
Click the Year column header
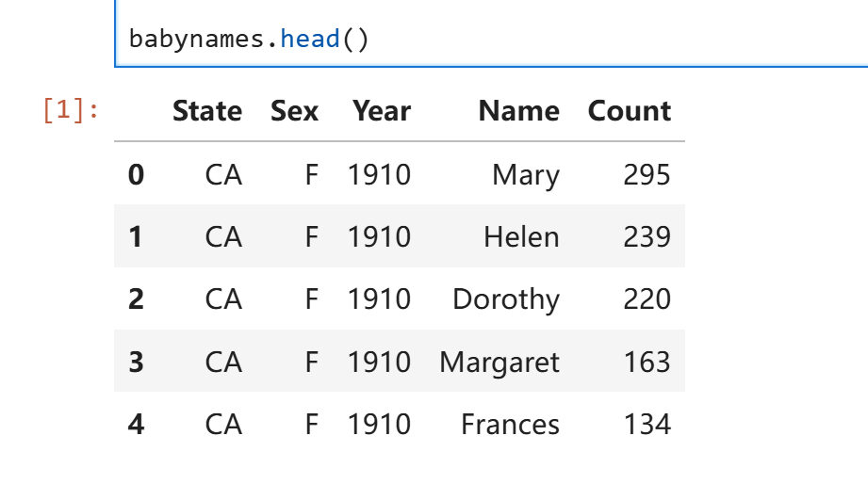(382, 111)
